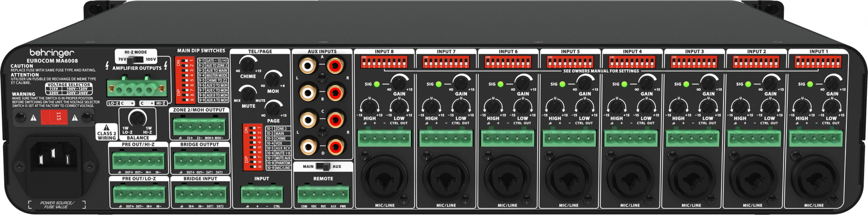Viewport: 868px width, 215px height.
Task: Click the REMOTE green terminal connector
Action: [x=323, y=194]
